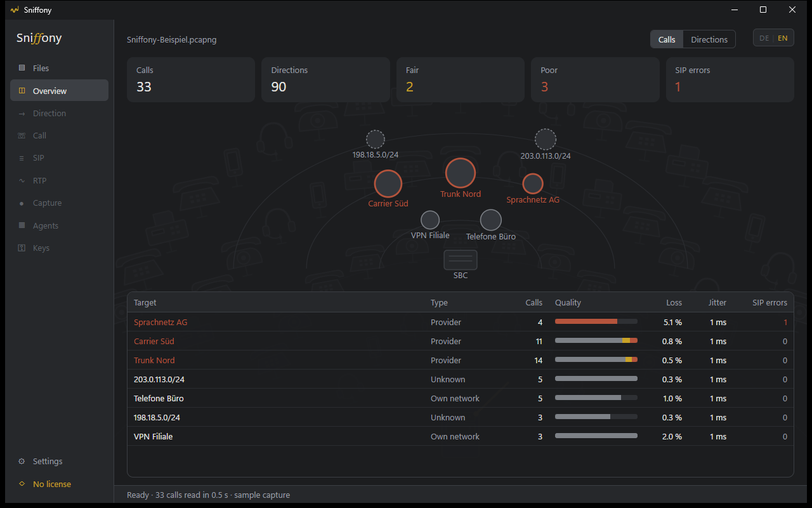Open the Call icon in sidebar
The height and width of the screenshot is (508, 812).
(22, 136)
